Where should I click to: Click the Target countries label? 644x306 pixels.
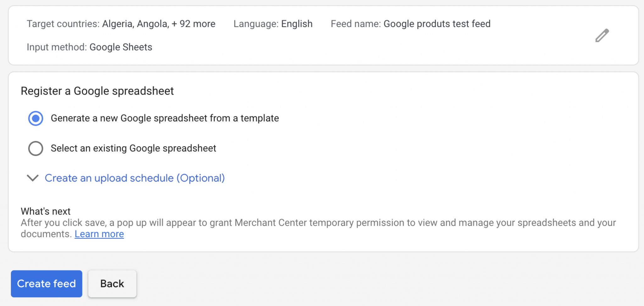(x=63, y=24)
